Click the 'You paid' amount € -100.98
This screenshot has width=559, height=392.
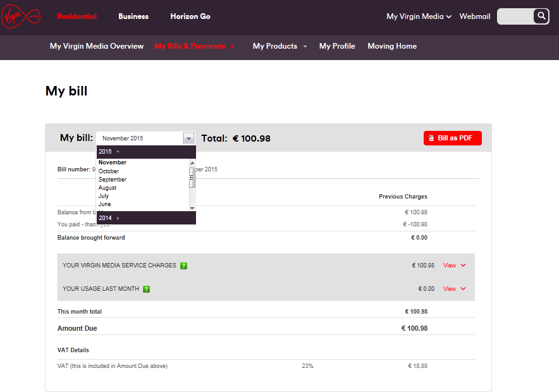[x=415, y=224]
